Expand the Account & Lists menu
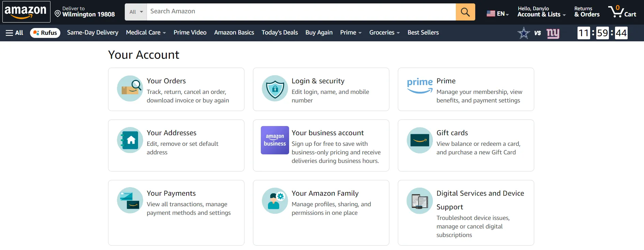The image size is (644, 250). tap(541, 12)
